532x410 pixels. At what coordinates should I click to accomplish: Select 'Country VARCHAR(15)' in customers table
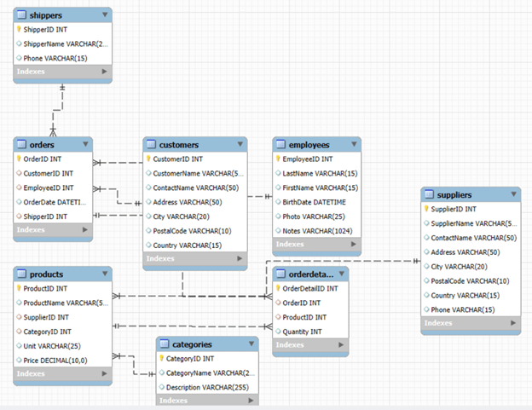(188, 245)
